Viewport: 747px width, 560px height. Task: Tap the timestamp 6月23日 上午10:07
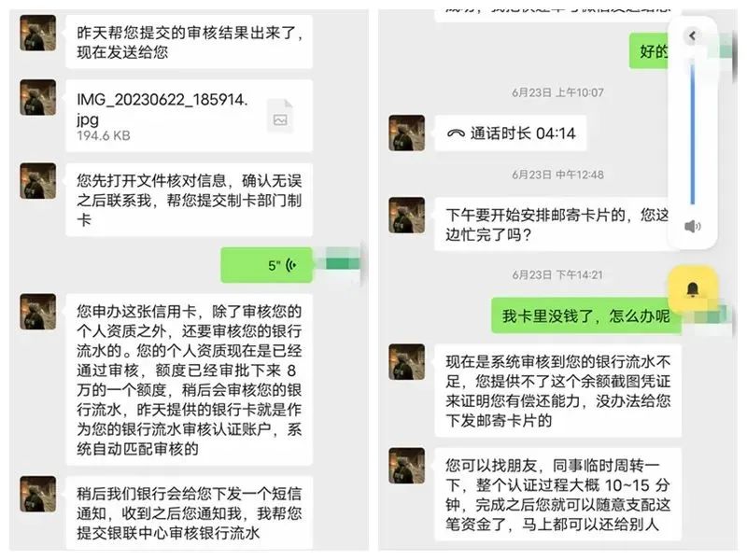[x=557, y=92]
